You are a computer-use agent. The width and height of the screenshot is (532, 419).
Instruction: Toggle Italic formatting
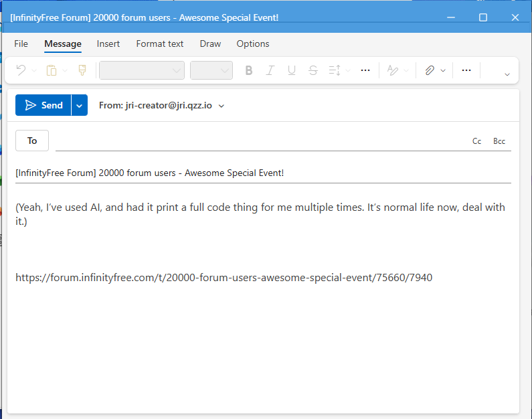click(270, 70)
